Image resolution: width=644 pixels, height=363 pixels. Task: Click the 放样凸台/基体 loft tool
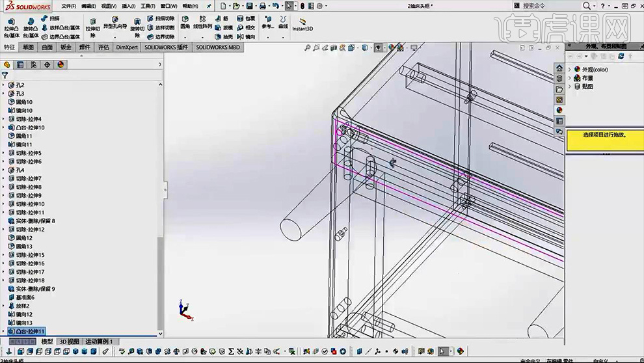[60, 27]
